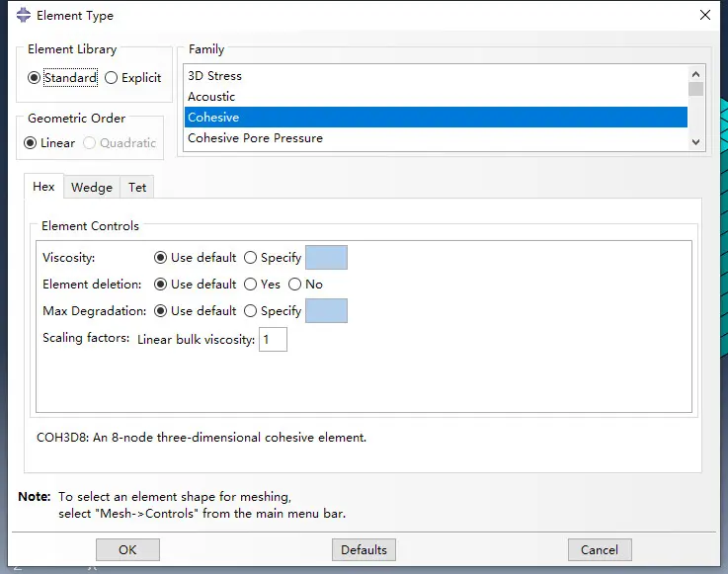Click the COH3D8 element description text
The image size is (728, 574).
[x=202, y=438]
